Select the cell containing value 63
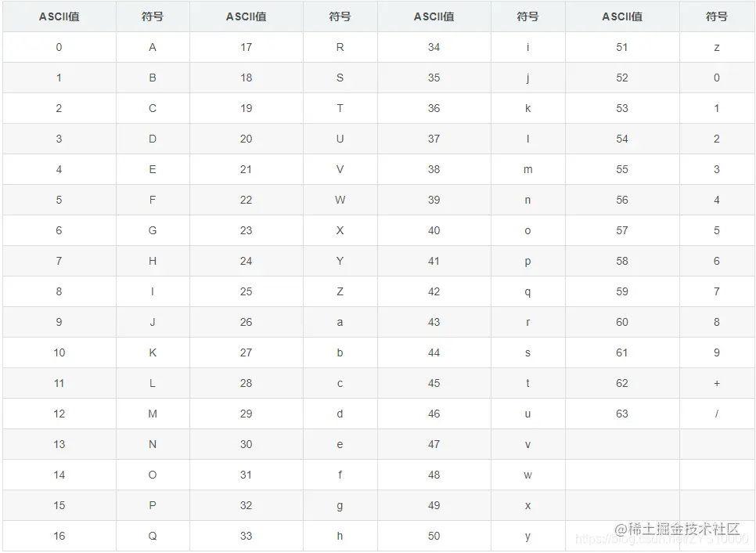This screenshot has width=756, height=553. click(x=622, y=414)
